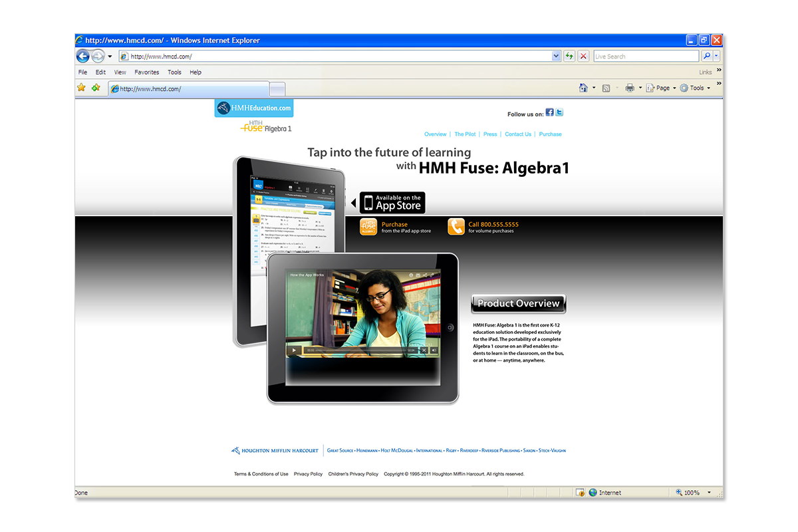The width and height of the screenshot is (798, 532).
Task: Click the magnifier Search button
Action: [707, 57]
